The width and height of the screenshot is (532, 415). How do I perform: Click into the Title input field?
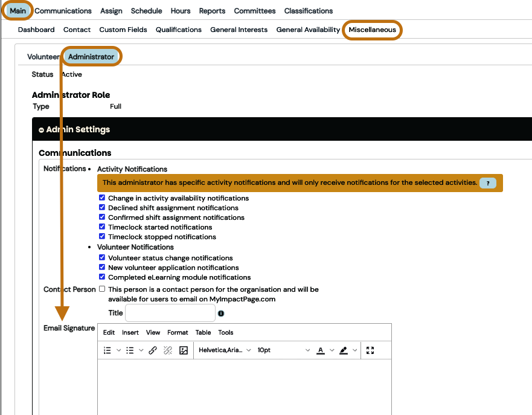[170, 313]
